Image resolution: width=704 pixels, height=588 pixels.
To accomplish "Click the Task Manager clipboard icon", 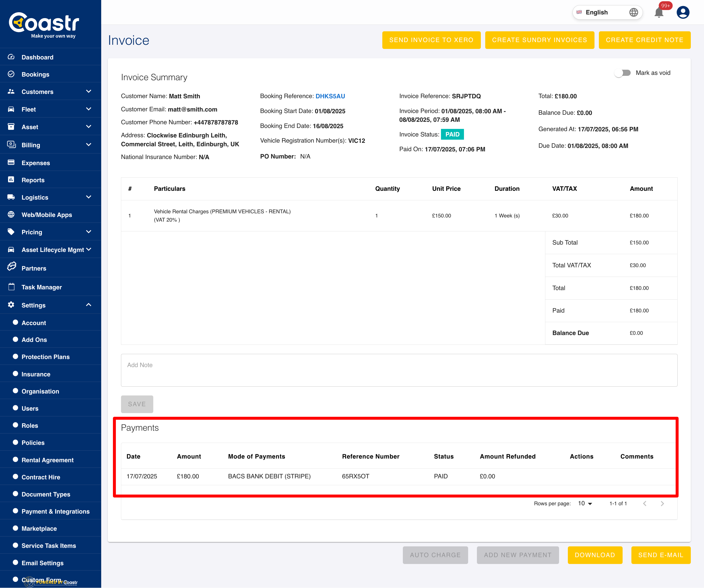I will (x=11, y=287).
